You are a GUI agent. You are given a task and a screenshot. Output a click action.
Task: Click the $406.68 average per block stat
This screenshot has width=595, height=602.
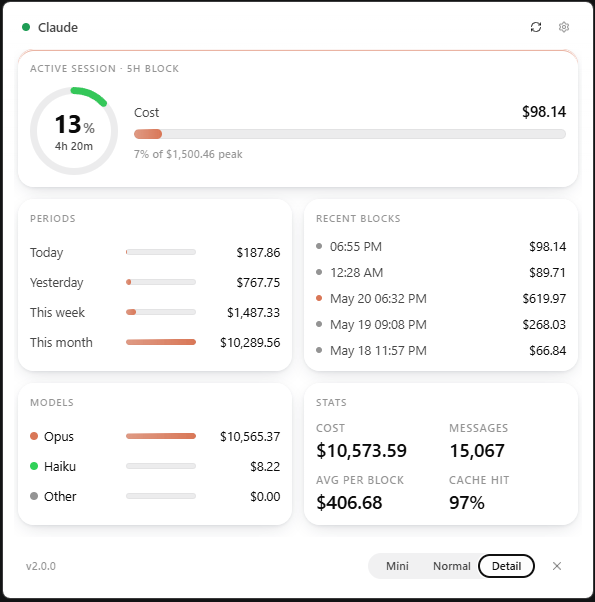pyautogui.click(x=349, y=503)
